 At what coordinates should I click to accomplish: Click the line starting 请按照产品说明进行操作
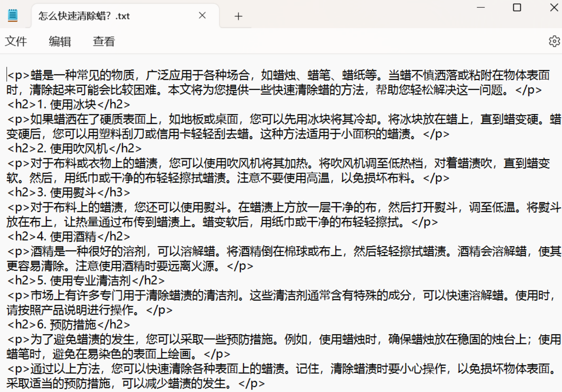[89, 310]
